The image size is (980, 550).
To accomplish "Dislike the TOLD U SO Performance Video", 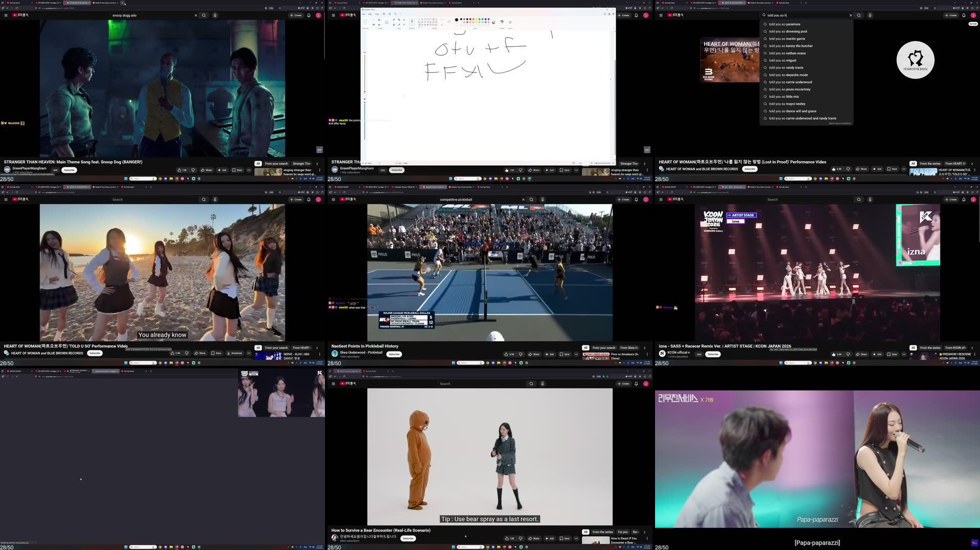I will (x=187, y=353).
